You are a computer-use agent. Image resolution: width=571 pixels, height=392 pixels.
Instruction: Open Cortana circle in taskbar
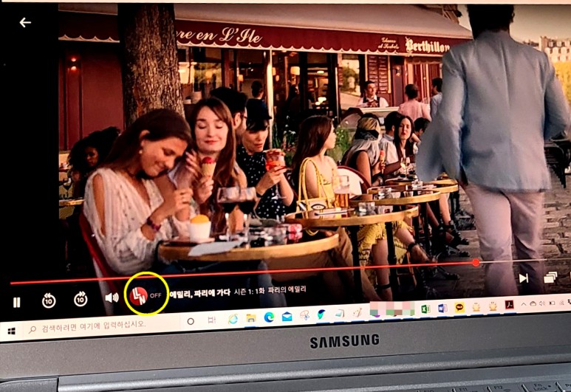click(191, 321)
